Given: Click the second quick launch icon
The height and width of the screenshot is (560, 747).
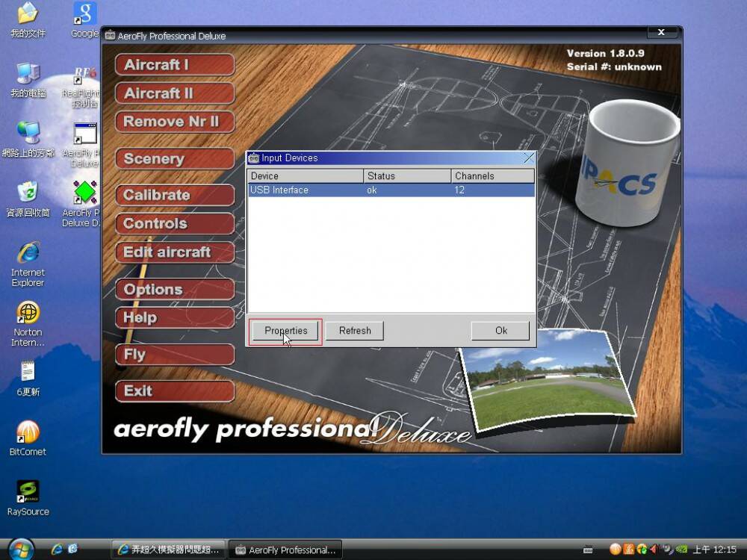Looking at the screenshot, I should pos(73,549).
